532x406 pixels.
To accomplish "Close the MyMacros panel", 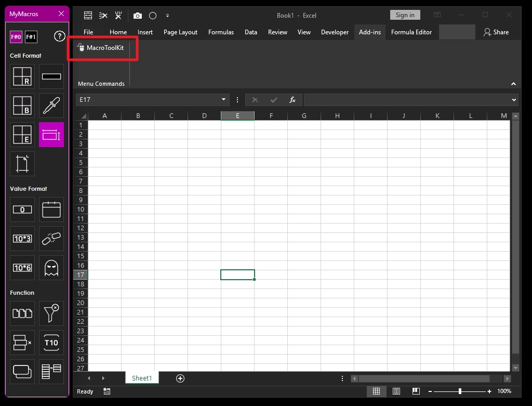I will click(61, 14).
